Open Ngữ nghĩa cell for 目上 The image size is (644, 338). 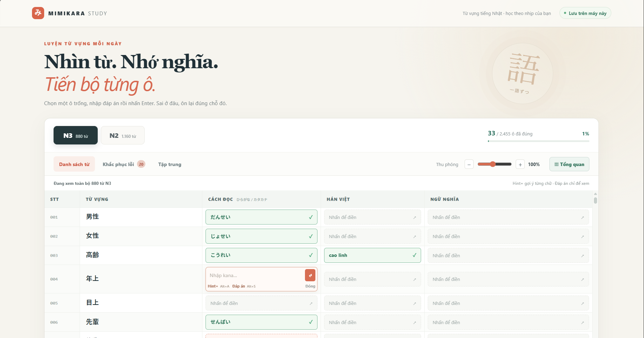coord(508,303)
